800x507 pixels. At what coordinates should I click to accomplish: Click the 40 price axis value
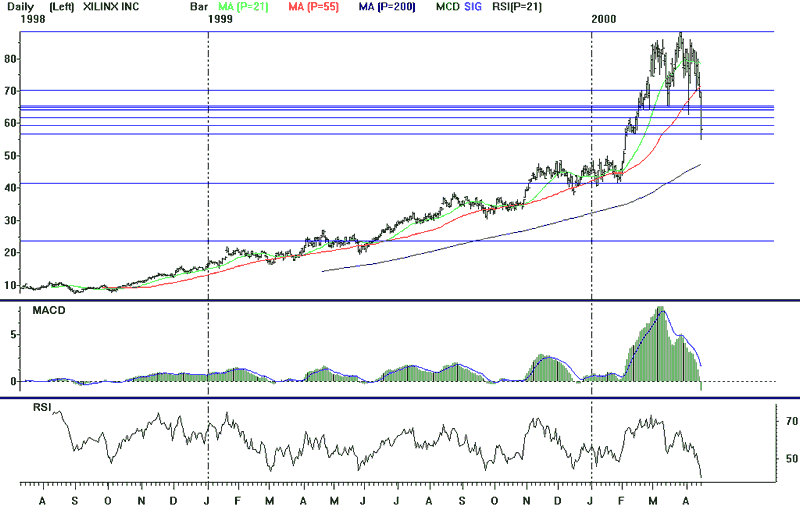pos(10,188)
